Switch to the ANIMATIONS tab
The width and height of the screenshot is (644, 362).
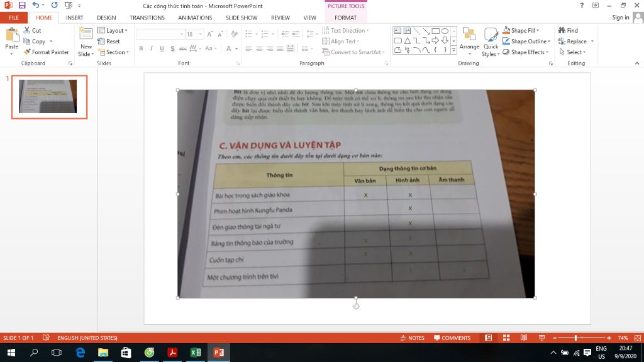tap(195, 18)
